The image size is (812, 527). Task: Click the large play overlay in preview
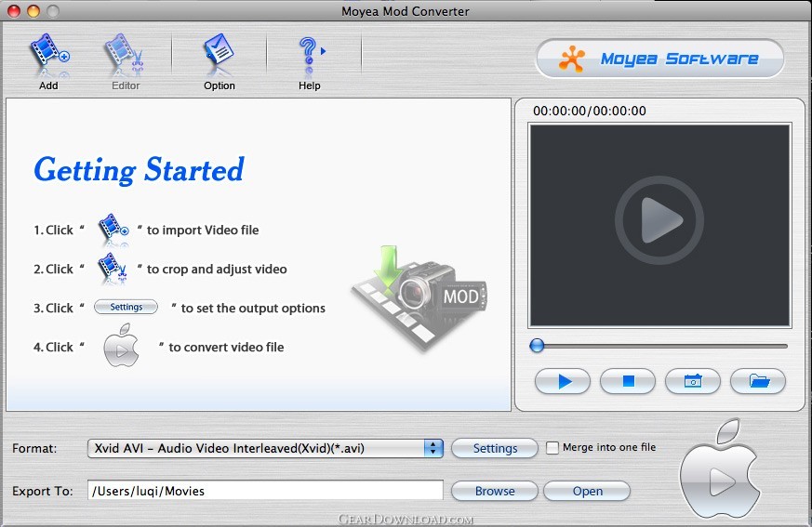coord(659,220)
